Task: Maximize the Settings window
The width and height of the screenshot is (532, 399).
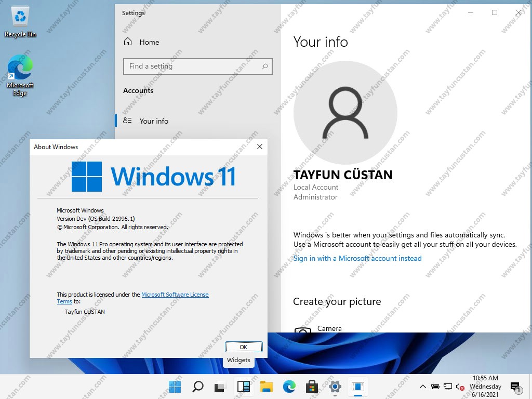Action: 495,12
